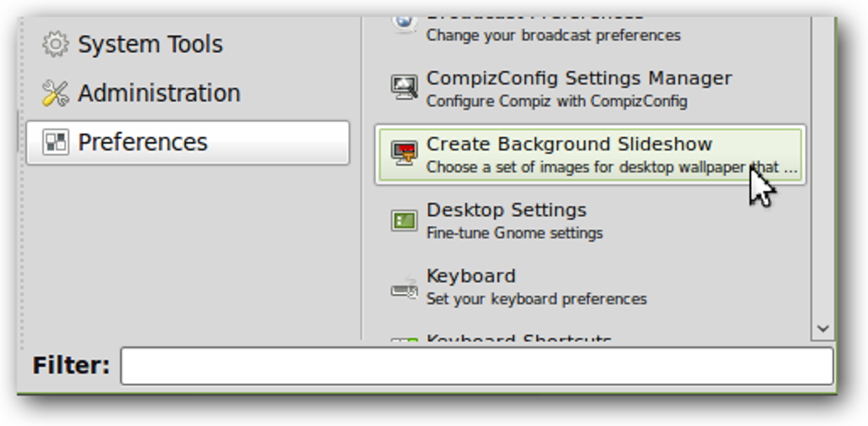Open the System Tools category
Image resolution: width=868 pixels, height=426 pixels.
pos(150,44)
